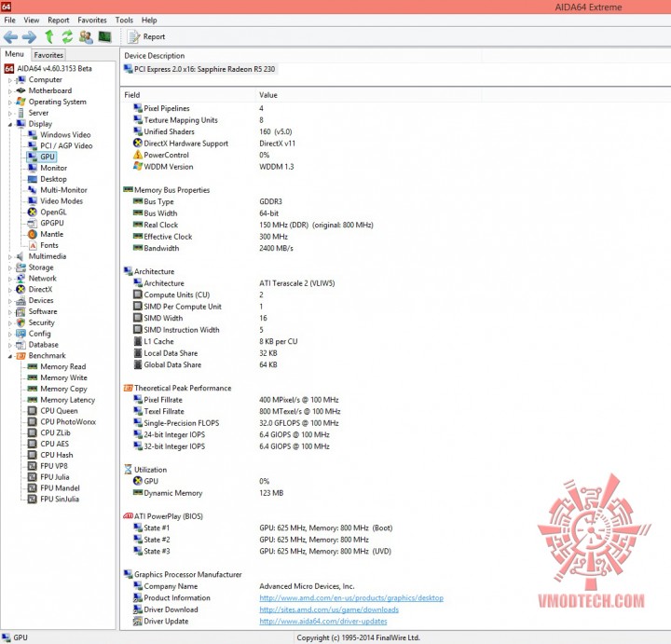Viewport: 671px width, 644px height.
Task: Open the Help menu
Action: (149, 21)
